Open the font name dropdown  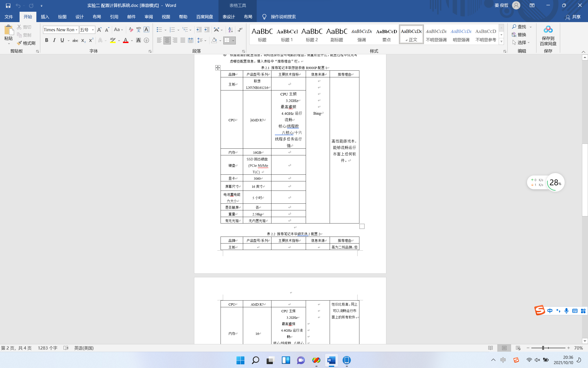[76, 30]
